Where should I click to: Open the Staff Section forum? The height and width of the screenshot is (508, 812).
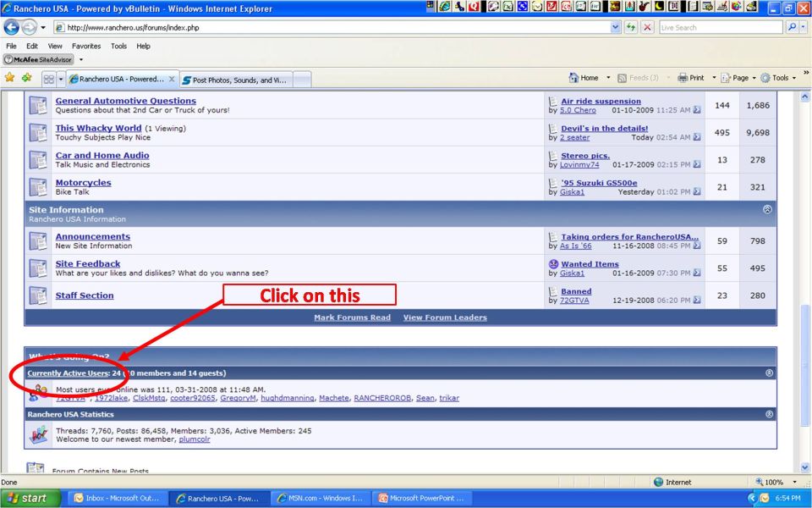click(85, 295)
